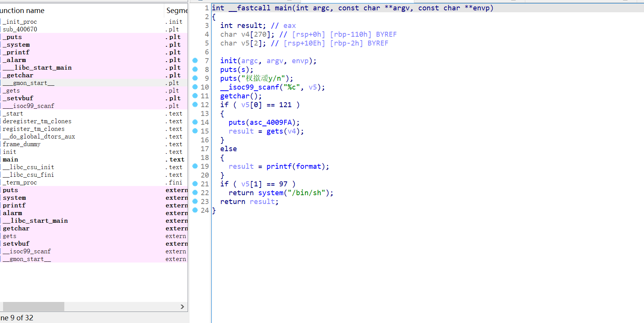The image size is (644, 323).
Task: Click gets call in line 15
Action: (275, 131)
